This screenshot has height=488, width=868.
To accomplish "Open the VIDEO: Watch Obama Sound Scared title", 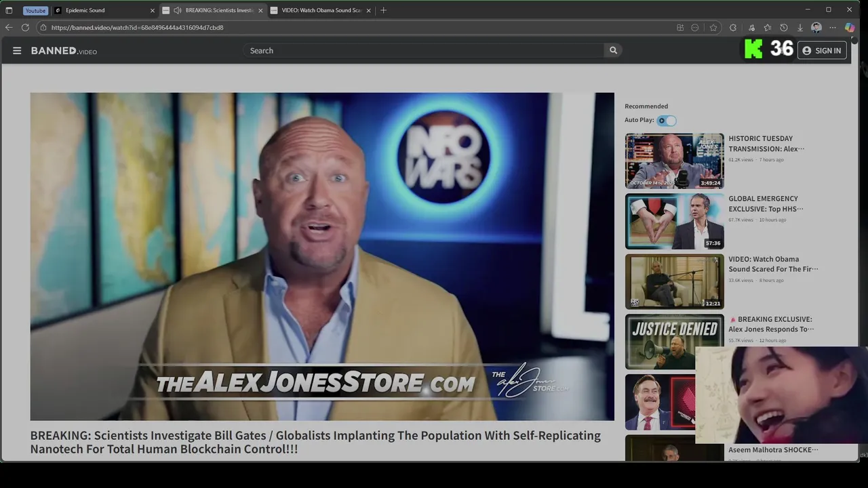I will [773, 264].
